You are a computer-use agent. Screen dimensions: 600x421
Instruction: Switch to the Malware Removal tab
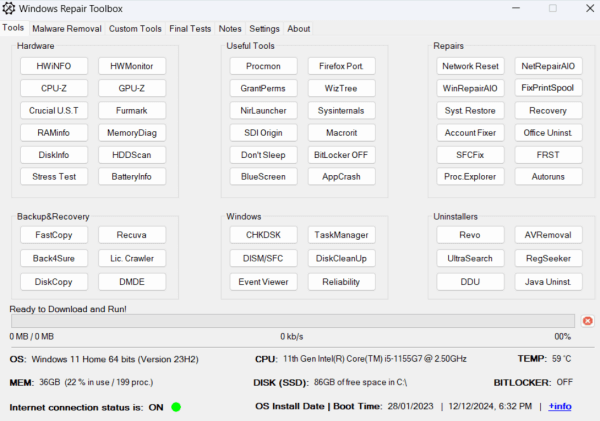(67, 29)
